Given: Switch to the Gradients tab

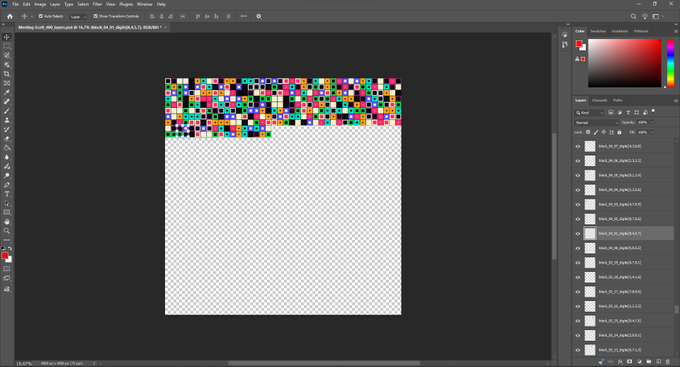Looking at the screenshot, I should click(620, 31).
